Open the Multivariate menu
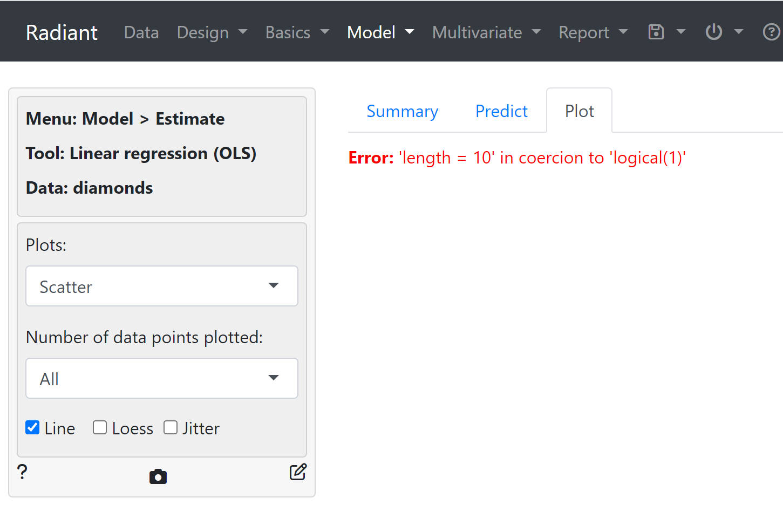 click(x=477, y=32)
